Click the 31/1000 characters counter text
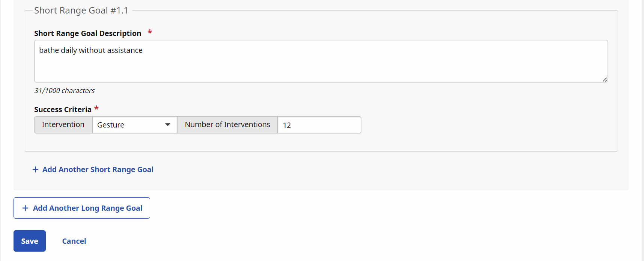 65,91
